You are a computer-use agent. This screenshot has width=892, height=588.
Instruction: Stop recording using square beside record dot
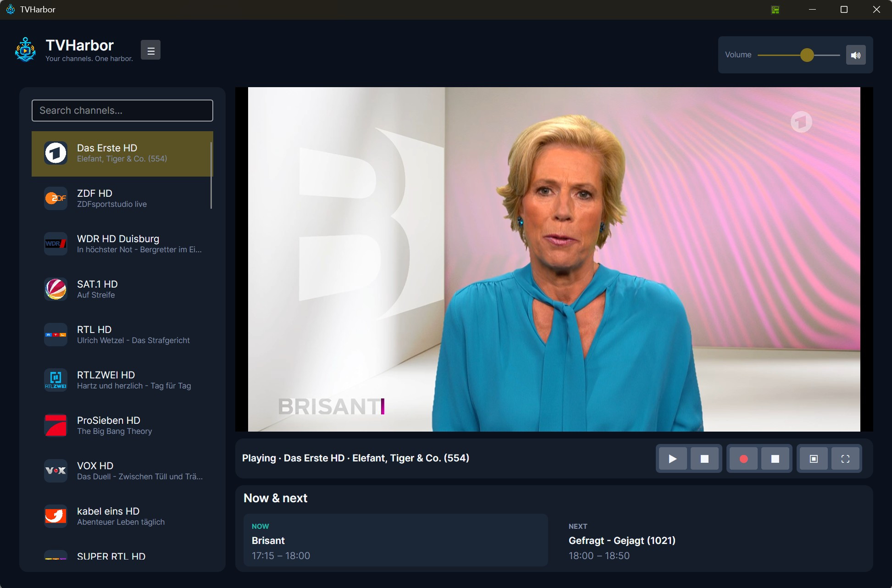(x=775, y=459)
